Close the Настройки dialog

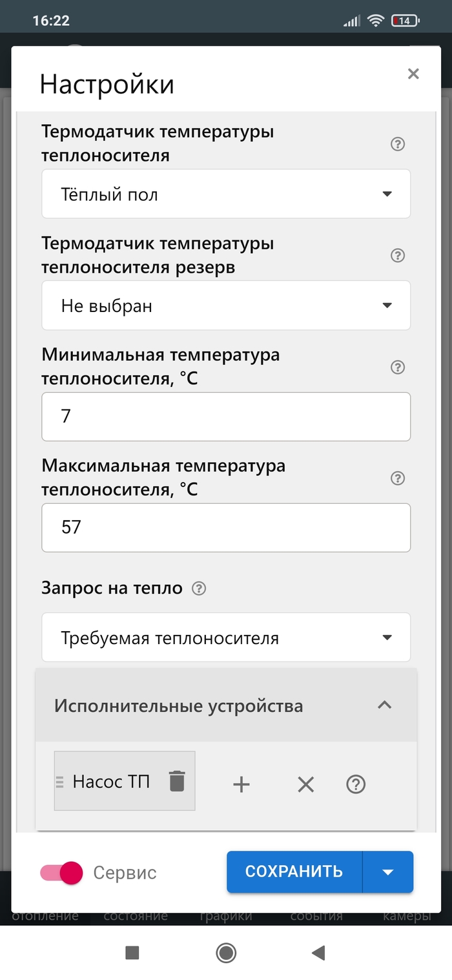point(413,74)
